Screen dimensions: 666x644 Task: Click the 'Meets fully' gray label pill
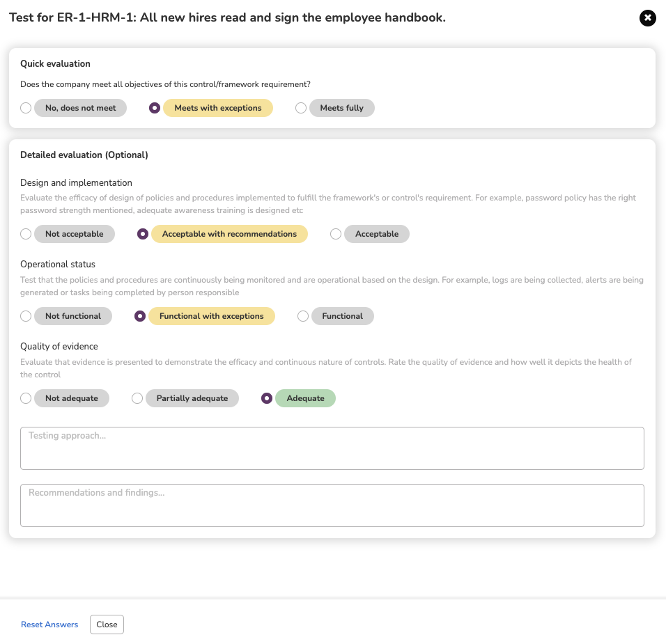342,108
